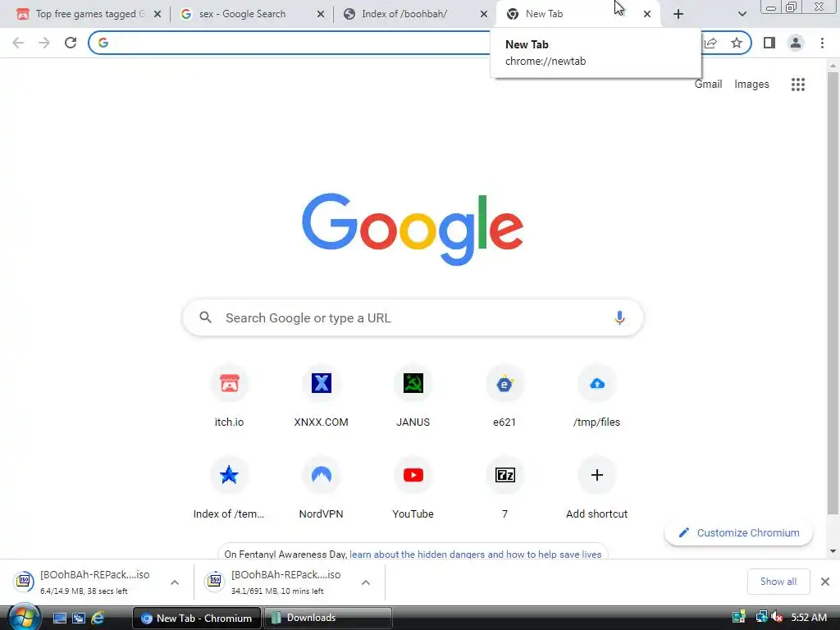Viewport: 840px width, 630px height.
Task: Click Switch between windows icon
Action: coord(79,619)
